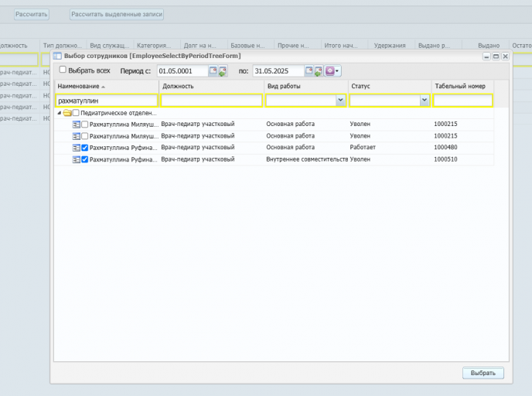Click record icon of first Рахматуллина Миляуш row
Image resolution: width=532 pixels, height=396 pixels.
tap(77, 125)
